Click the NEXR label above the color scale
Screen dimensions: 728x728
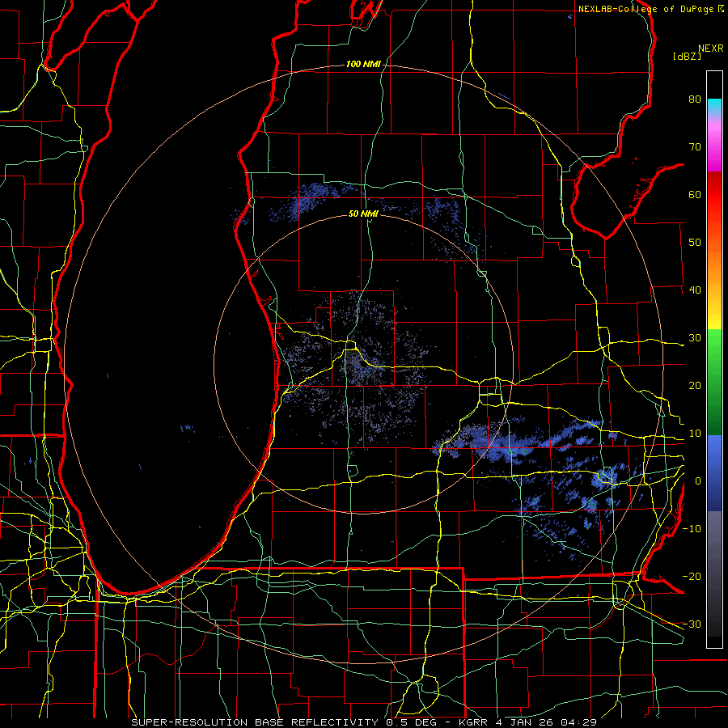710,49
